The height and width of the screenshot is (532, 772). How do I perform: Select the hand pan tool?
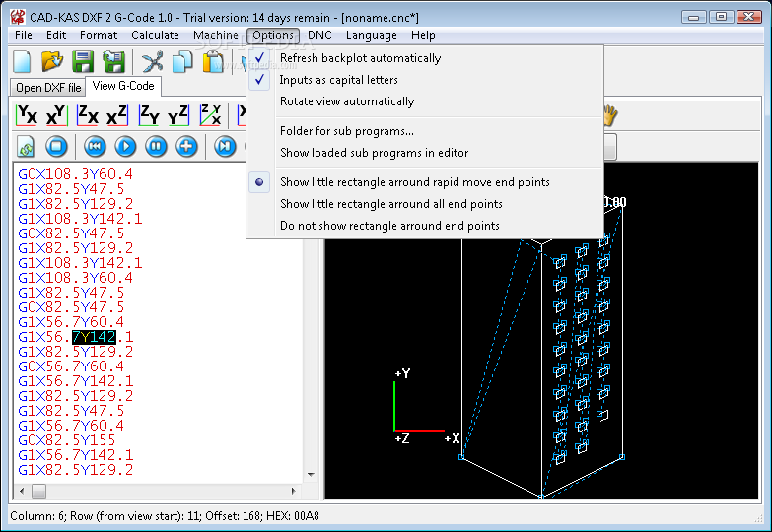point(609,115)
